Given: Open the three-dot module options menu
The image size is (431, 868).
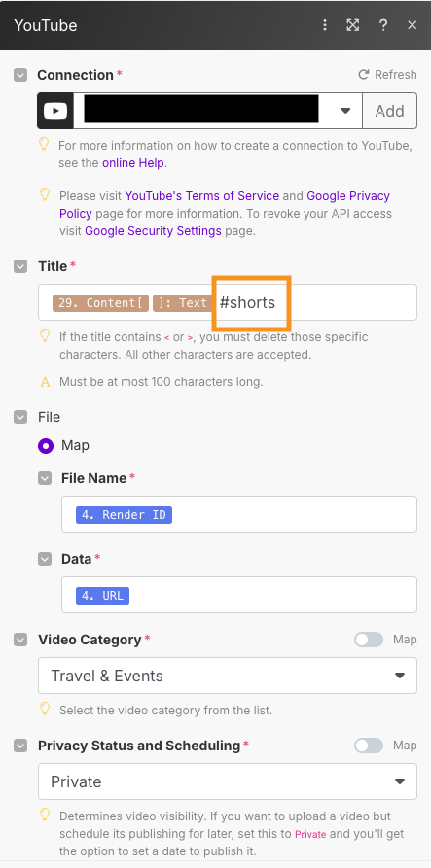Looking at the screenshot, I should click(325, 25).
